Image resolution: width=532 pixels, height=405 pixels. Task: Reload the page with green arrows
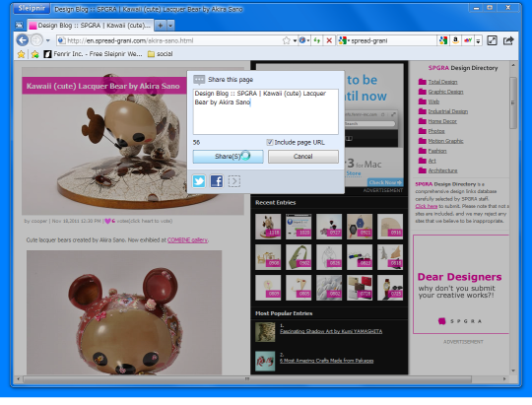click(317, 40)
